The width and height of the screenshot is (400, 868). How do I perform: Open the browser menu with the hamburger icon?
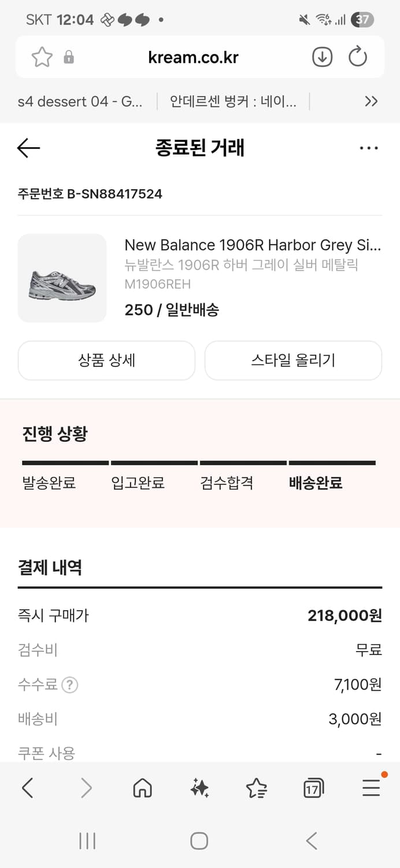coord(371,787)
